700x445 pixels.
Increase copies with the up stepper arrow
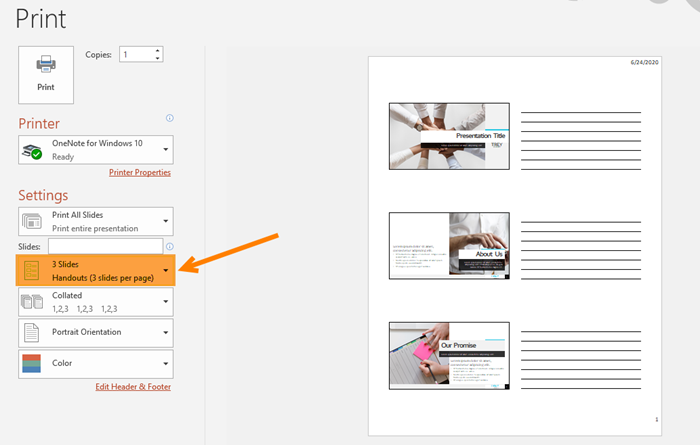coord(158,50)
